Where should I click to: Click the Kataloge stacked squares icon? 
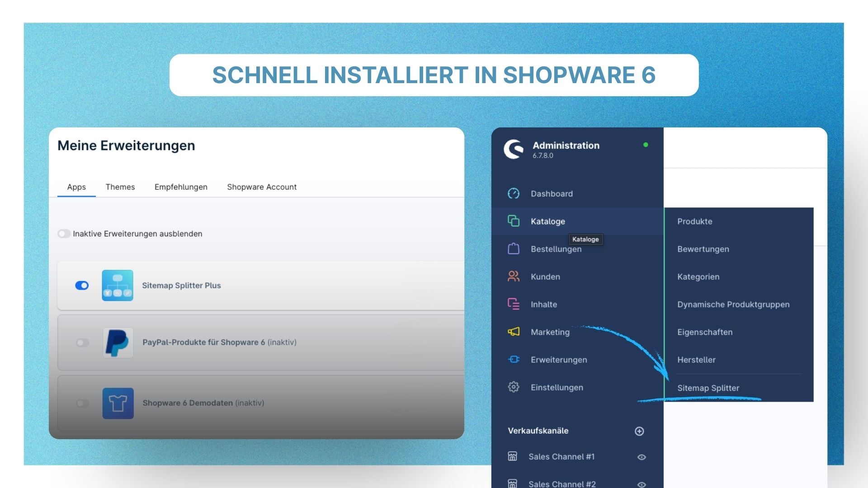tap(514, 221)
